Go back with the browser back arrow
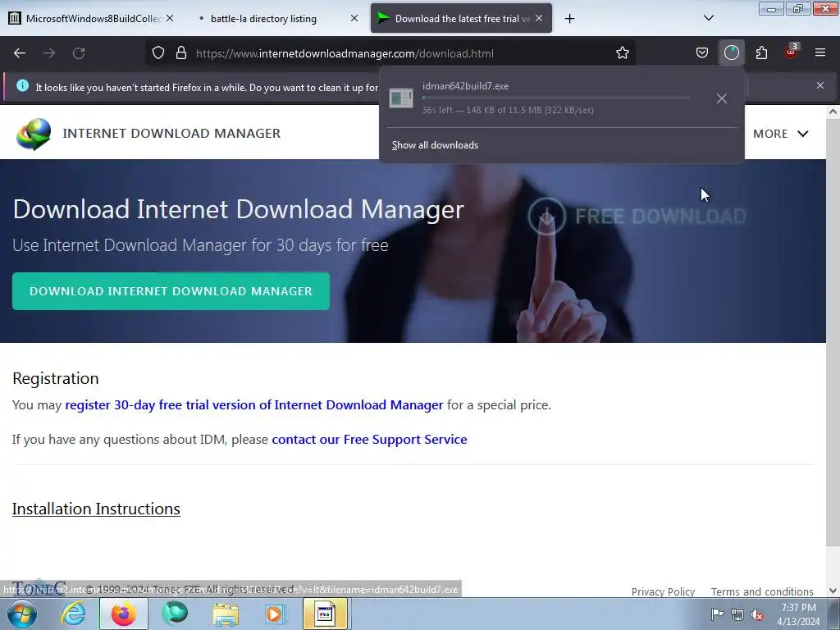 [20, 53]
